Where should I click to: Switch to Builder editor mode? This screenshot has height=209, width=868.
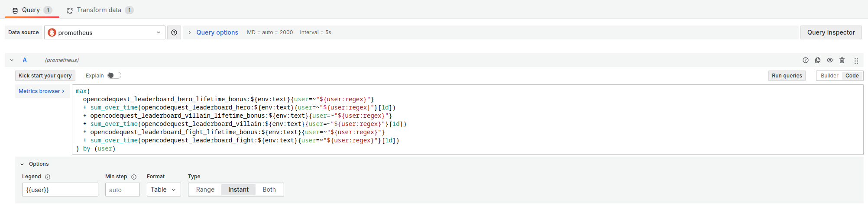click(829, 76)
